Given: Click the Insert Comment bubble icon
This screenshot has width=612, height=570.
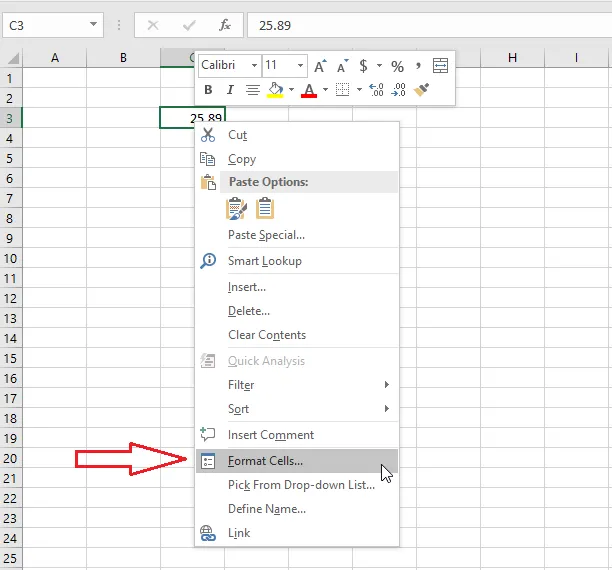Looking at the screenshot, I should point(207,435).
